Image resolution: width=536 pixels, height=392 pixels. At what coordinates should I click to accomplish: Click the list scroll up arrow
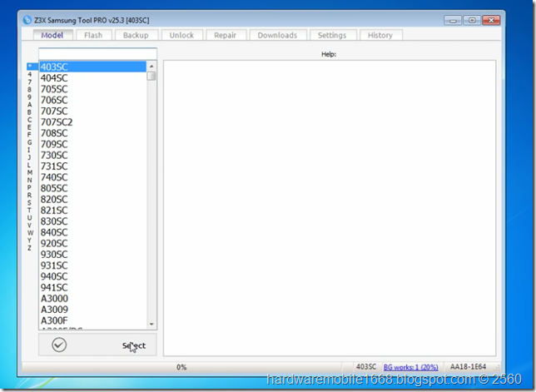[151, 66]
